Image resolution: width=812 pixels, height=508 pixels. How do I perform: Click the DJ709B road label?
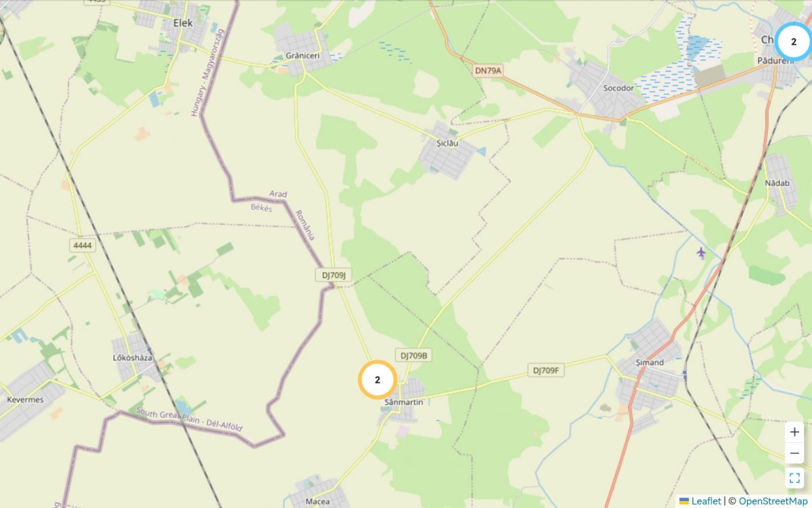point(413,356)
